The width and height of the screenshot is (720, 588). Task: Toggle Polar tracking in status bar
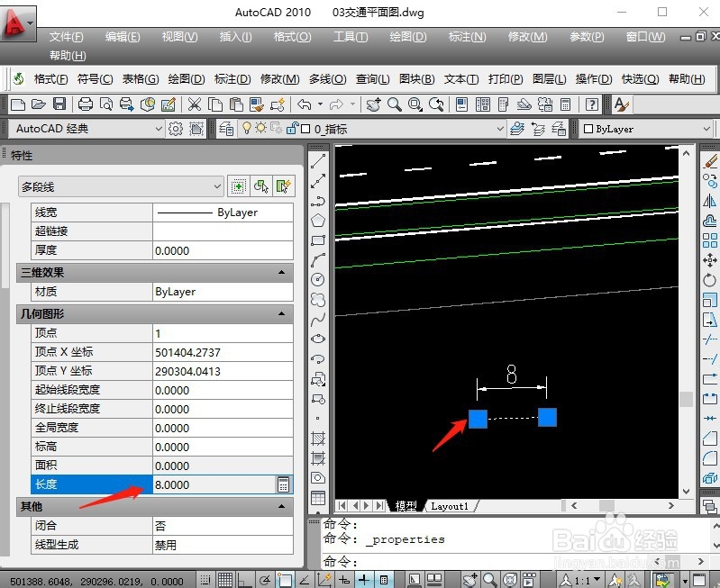click(265, 580)
